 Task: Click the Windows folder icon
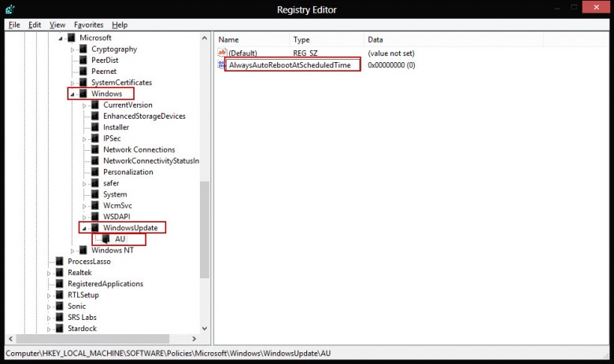pos(83,94)
